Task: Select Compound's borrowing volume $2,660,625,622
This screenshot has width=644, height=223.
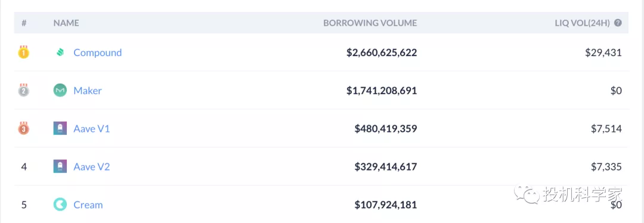Action: pyautogui.click(x=382, y=52)
